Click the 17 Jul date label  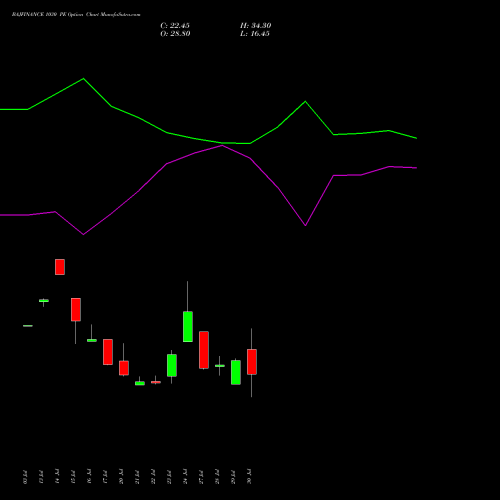point(105,477)
